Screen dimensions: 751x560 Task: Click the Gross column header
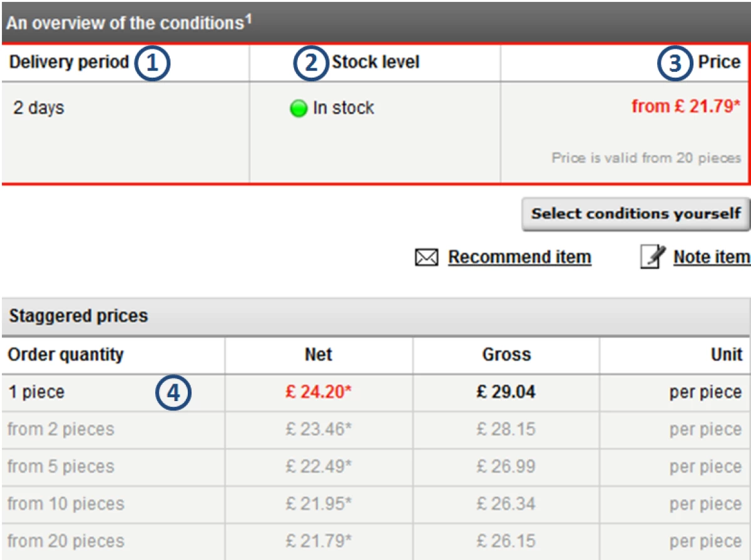click(506, 355)
